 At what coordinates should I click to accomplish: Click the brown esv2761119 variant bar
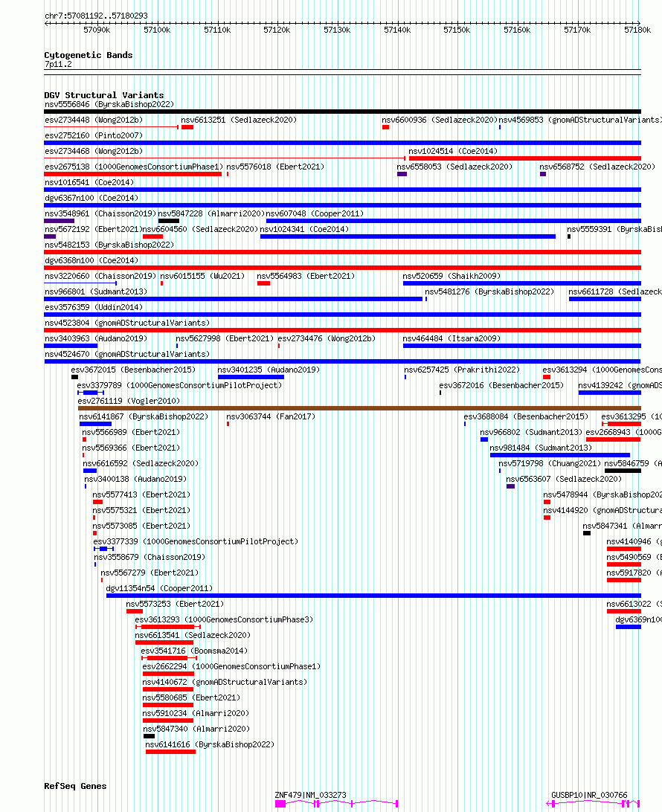[359, 408]
